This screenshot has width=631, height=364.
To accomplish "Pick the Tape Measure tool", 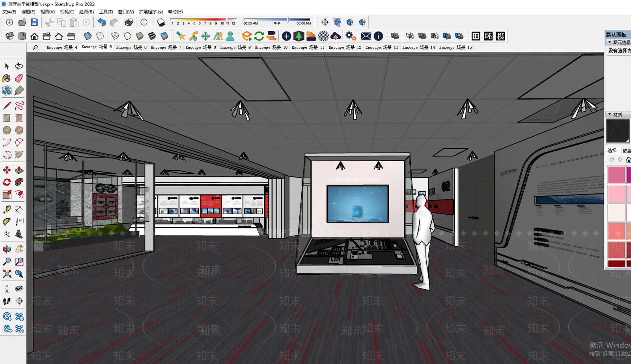I will click(7, 209).
